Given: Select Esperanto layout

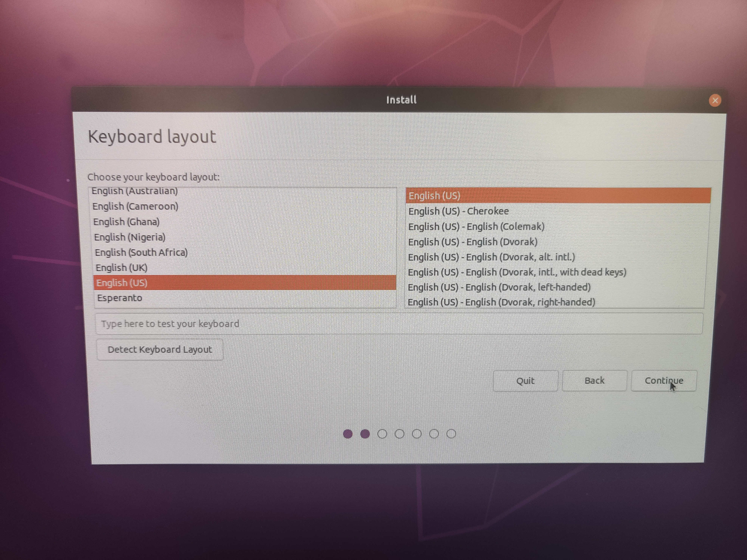Looking at the screenshot, I should pyautogui.click(x=246, y=298).
